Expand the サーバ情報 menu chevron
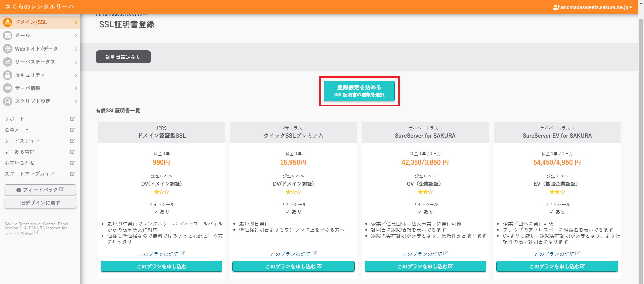The image size is (644, 284). (76, 88)
